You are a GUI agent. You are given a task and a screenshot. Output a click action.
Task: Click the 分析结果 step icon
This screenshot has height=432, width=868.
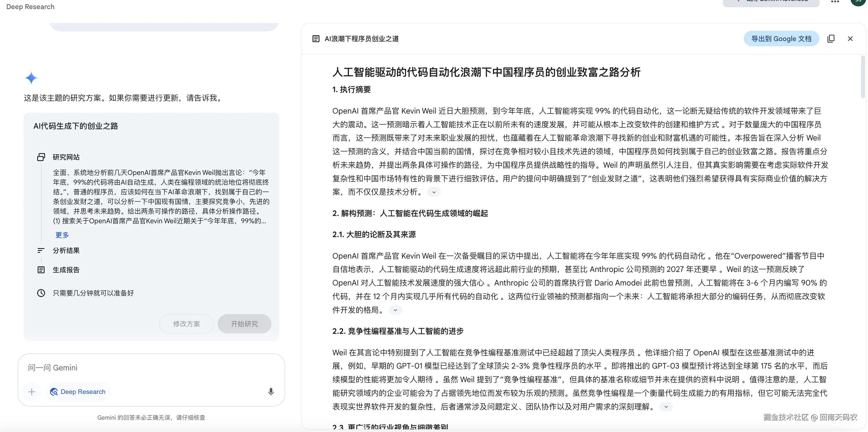point(41,250)
